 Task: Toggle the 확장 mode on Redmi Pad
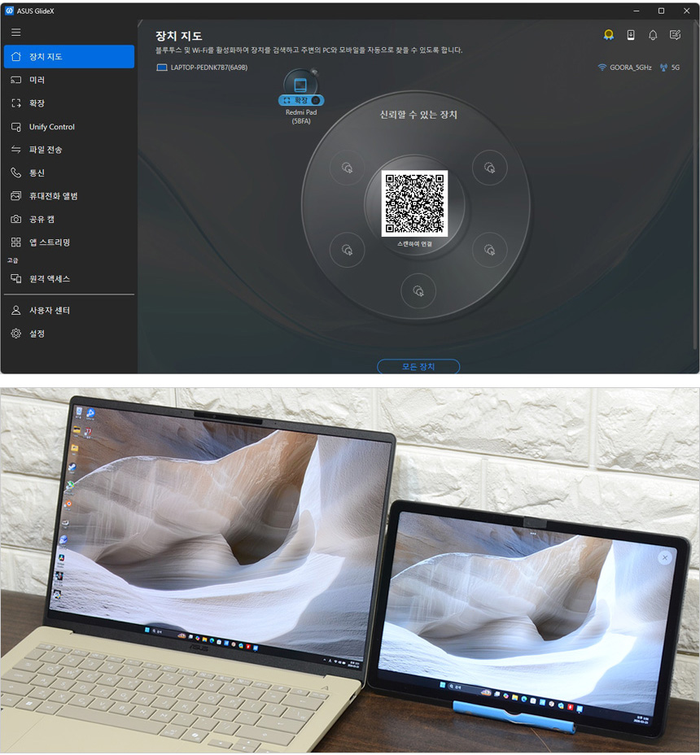pos(301,100)
